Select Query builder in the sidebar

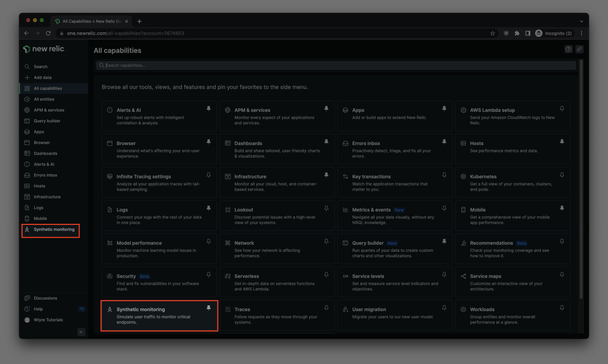click(47, 121)
